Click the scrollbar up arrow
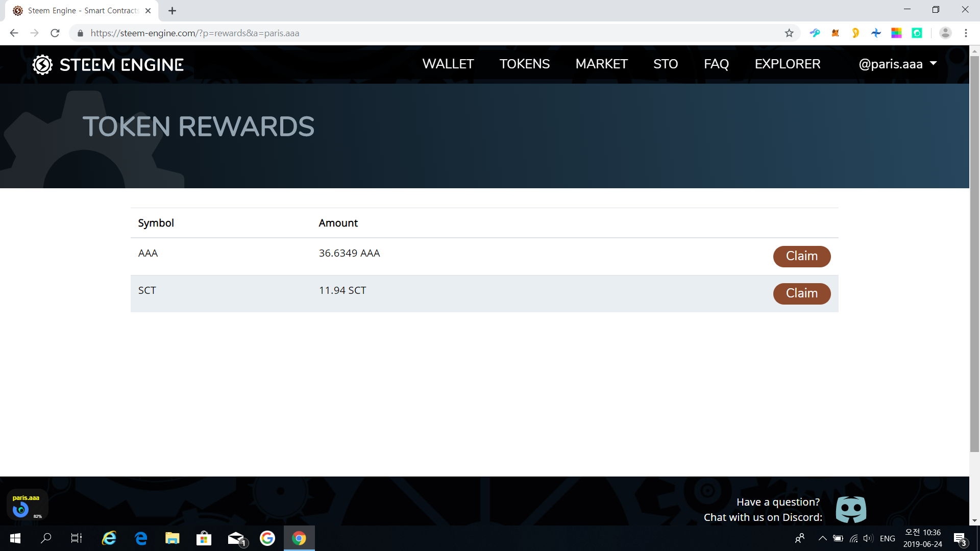Viewport: 980px width, 551px height. click(x=974, y=51)
